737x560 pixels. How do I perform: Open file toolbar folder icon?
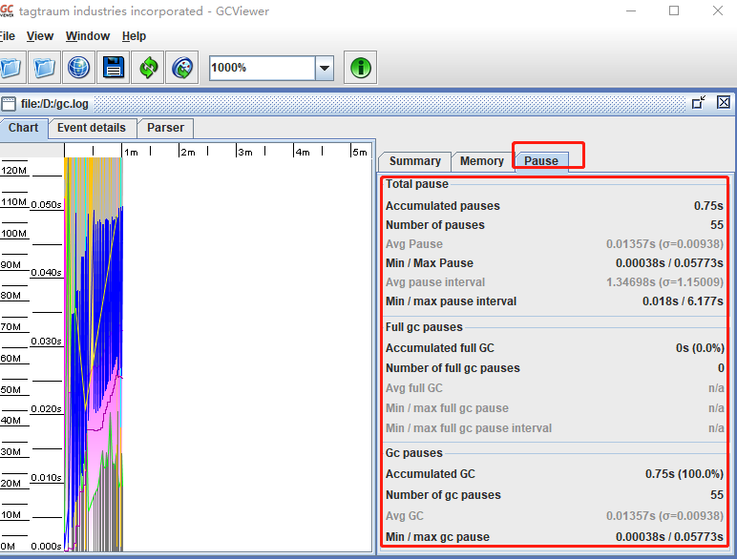(x=11, y=68)
